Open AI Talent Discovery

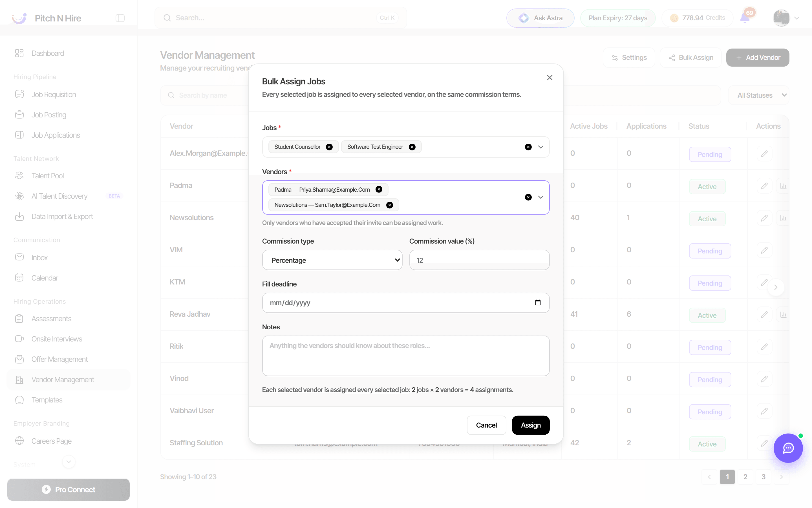[x=69, y=196]
